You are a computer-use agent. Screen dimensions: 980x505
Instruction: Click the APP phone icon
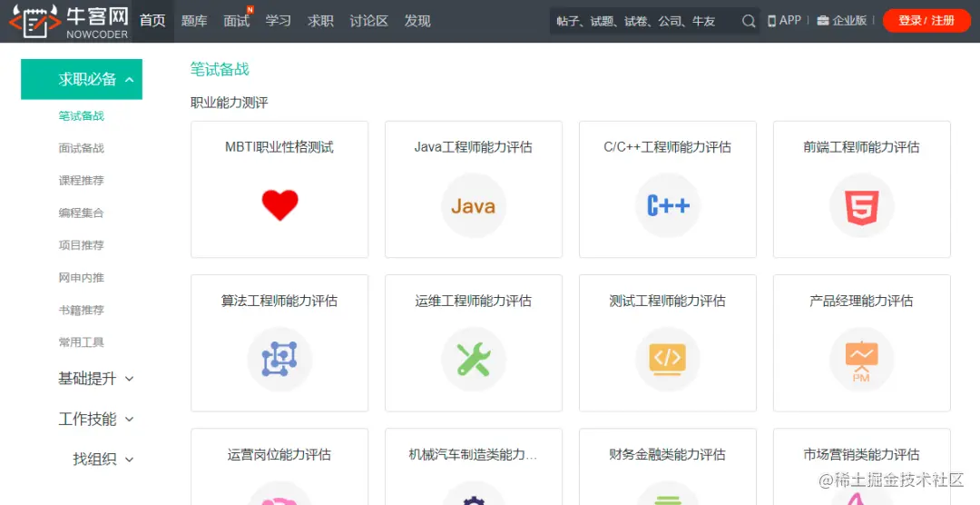click(772, 21)
